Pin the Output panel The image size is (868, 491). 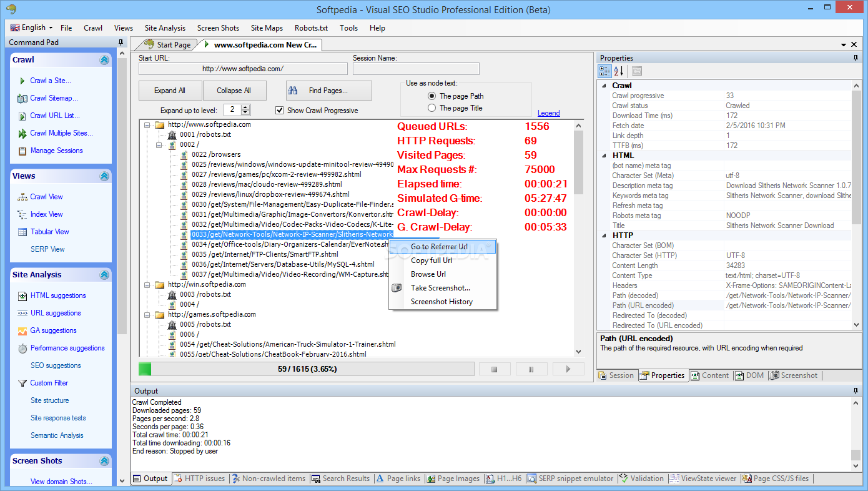pyautogui.click(x=856, y=391)
